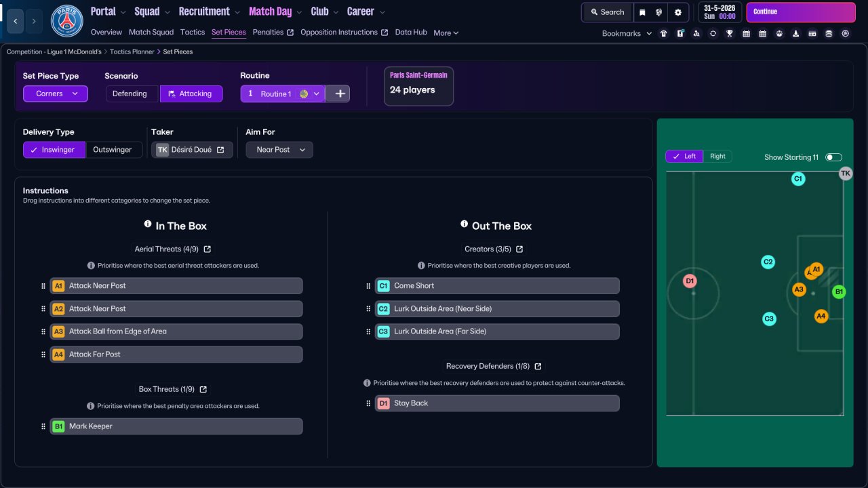Open the Paris Saint-Germain 24 players card
The width and height of the screenshot is (868, 488).
[418, 86]
